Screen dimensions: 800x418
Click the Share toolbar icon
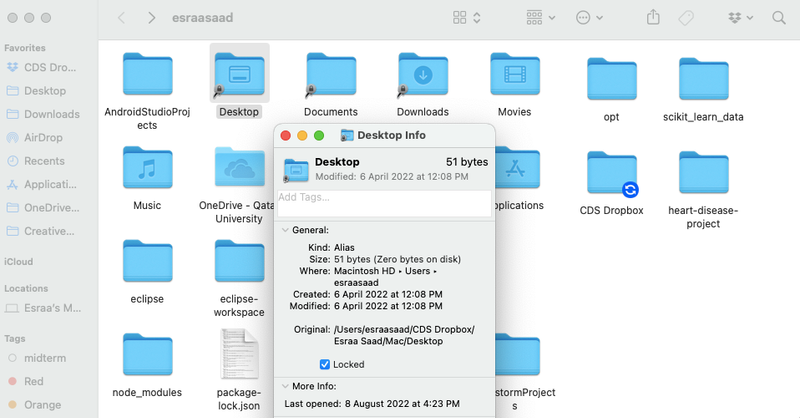[653, 17]
